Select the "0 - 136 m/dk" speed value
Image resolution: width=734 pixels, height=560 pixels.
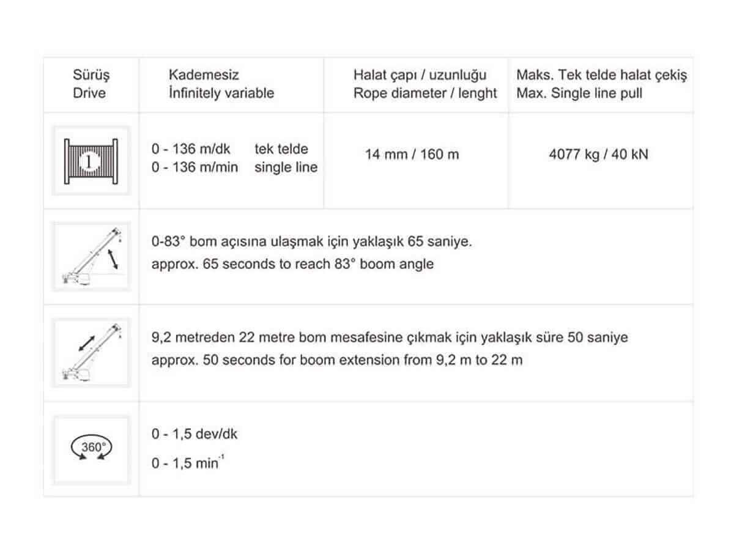(195, 149)
